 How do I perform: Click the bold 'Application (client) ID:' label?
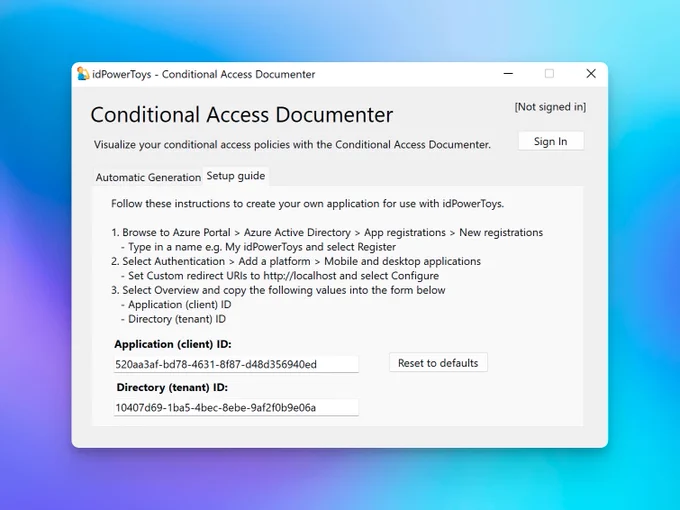coord(173,344)
